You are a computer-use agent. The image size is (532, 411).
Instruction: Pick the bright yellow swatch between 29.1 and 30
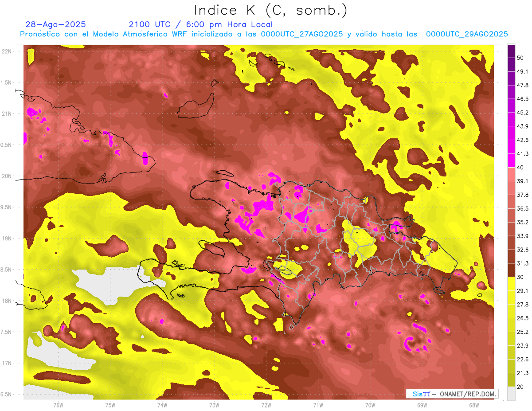click(511, 284)
